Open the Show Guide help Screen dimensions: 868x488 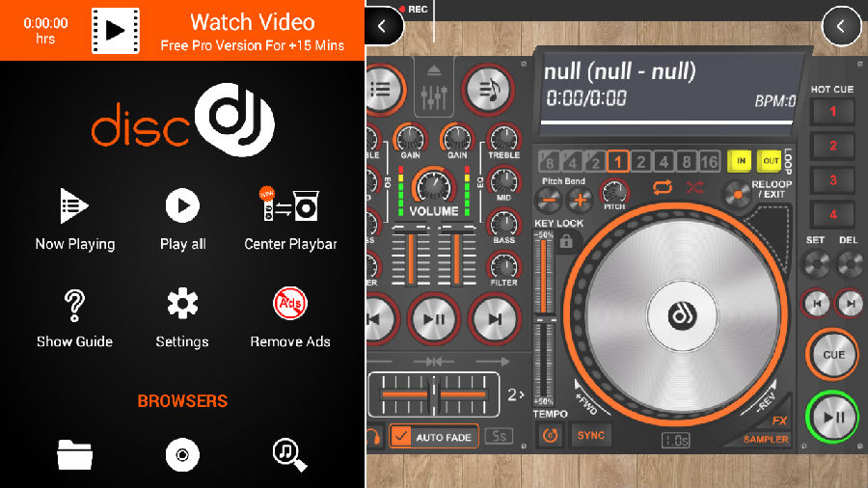pyautogui.click(x=74, y=317)
